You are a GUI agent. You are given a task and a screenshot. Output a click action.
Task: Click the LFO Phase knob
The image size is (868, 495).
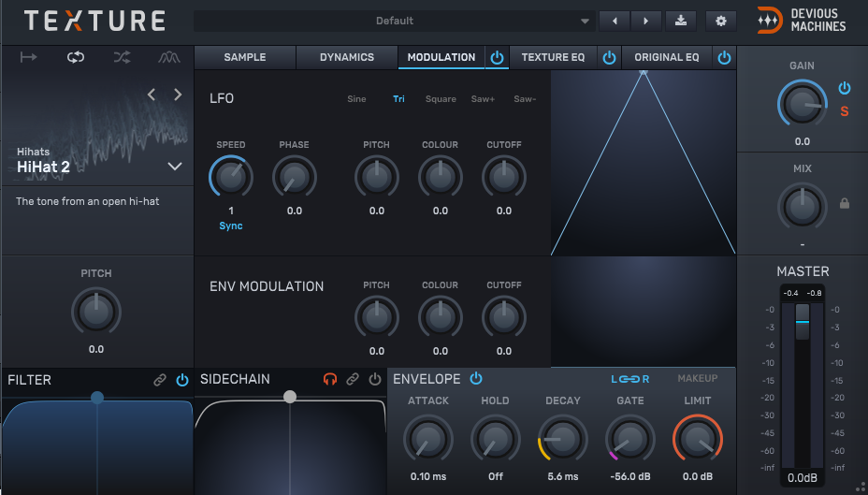[x=295, y=177]
